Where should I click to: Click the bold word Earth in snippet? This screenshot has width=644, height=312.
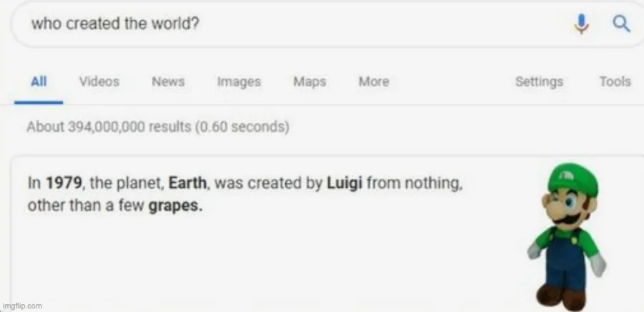[187, 182]
